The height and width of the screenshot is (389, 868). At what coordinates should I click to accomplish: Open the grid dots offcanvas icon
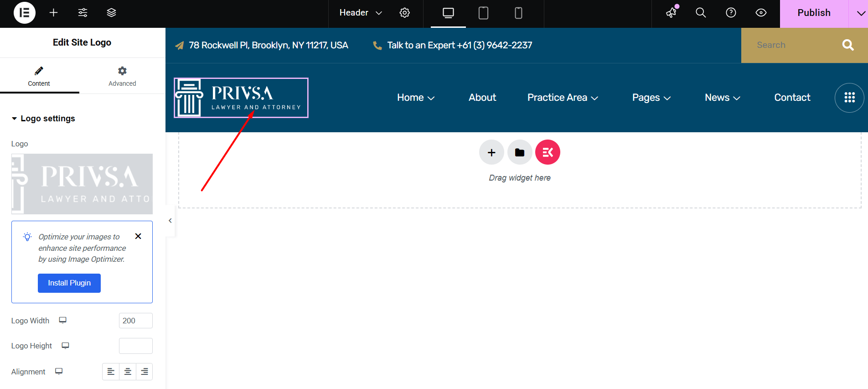[x=849, y=98]
